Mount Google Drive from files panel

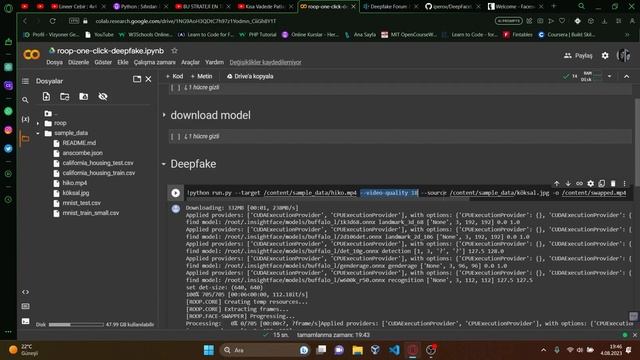click(x=84, y=96)
